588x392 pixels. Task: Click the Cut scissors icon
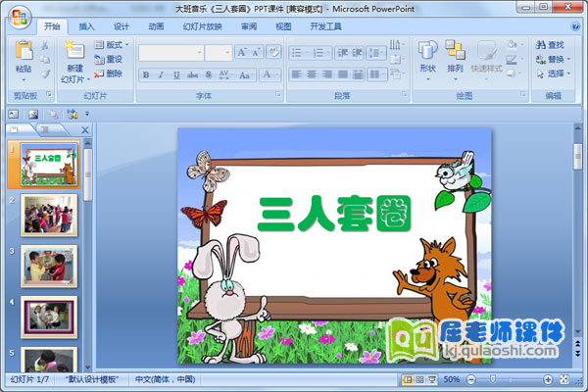point(45,45)
